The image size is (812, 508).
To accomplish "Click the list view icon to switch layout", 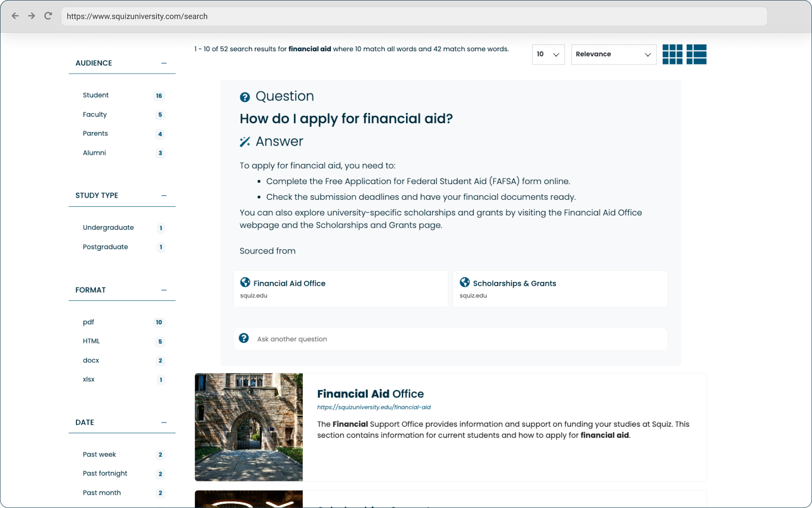I will click(x=696, y=54).
